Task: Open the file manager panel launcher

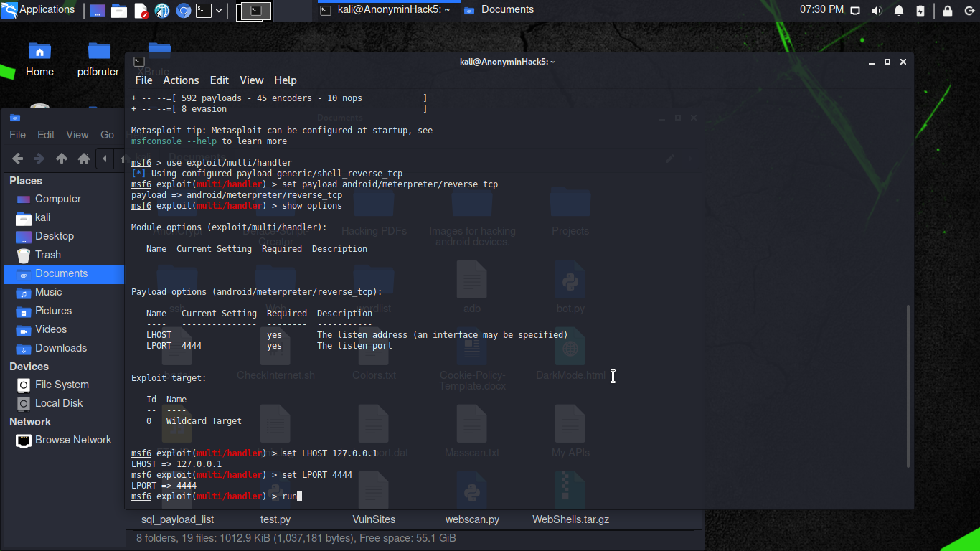Action: click(119, 11)
